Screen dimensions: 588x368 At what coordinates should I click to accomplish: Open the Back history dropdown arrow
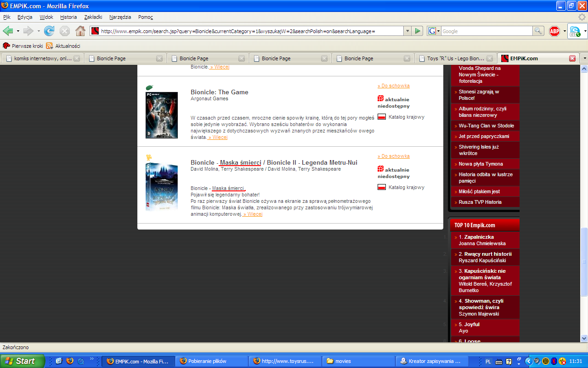(18, 31)
